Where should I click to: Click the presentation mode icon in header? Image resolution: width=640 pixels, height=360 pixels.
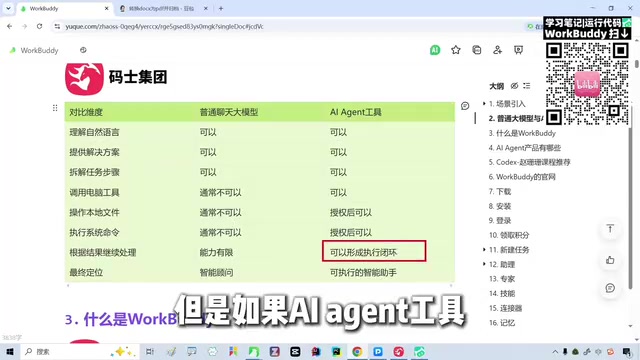[518, 50]
